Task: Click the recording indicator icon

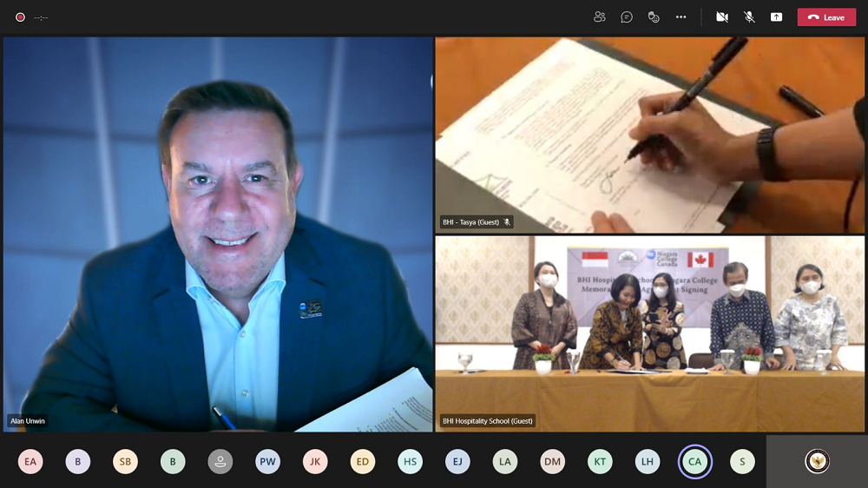Action: click(20, 17)
